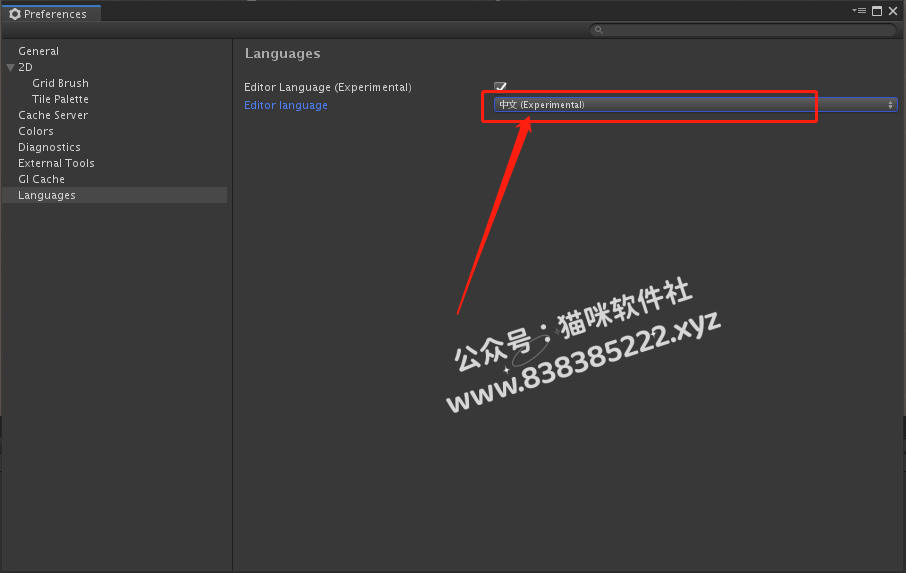Click the Editor Language (Experimental) label

328,87
